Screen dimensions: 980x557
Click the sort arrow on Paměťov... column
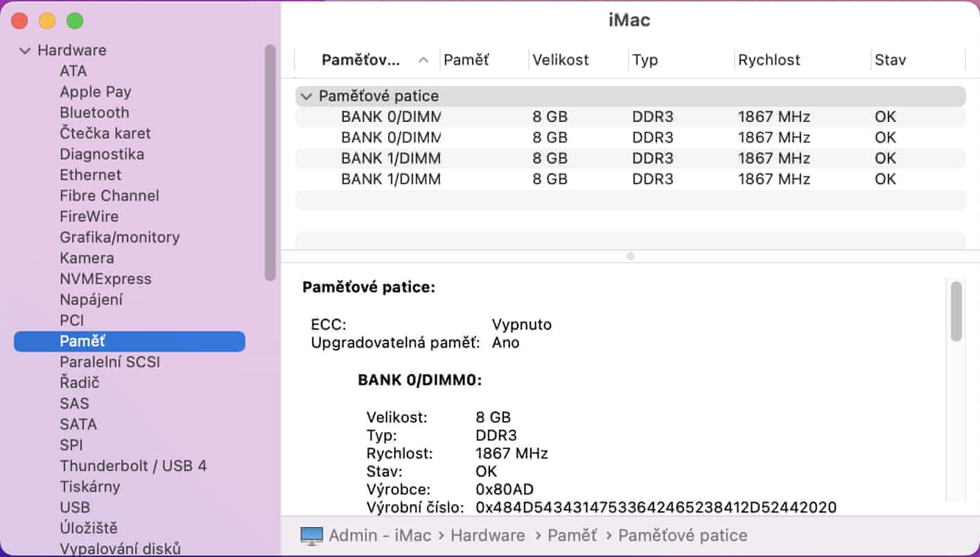[423, 60]
